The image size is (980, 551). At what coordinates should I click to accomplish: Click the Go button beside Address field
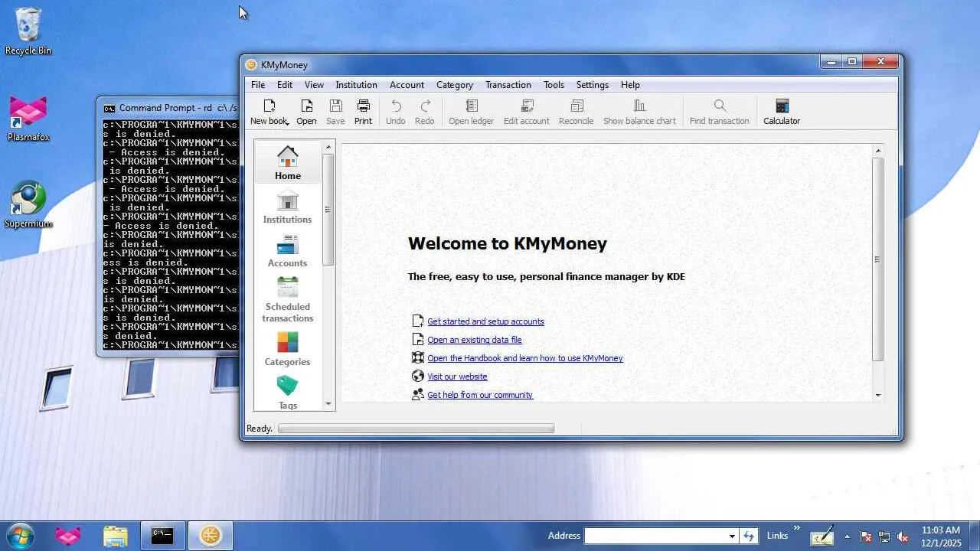click(x=749, y=536)
